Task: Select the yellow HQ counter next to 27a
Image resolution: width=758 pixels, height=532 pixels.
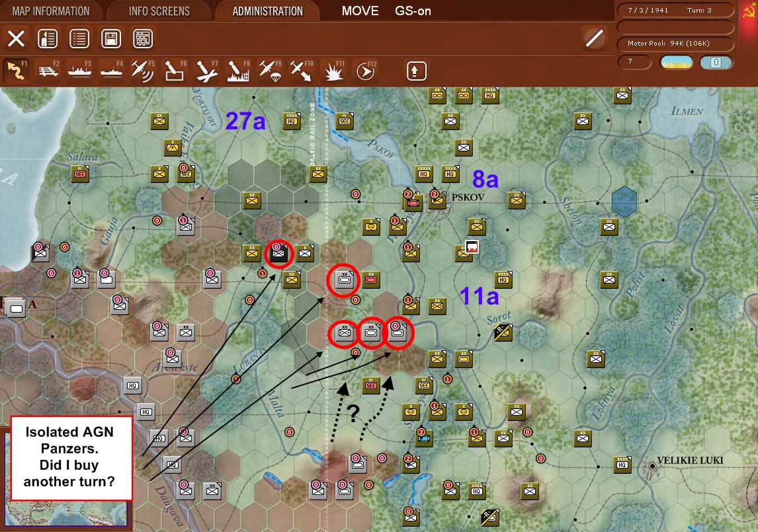Action: tap(292, 121)
